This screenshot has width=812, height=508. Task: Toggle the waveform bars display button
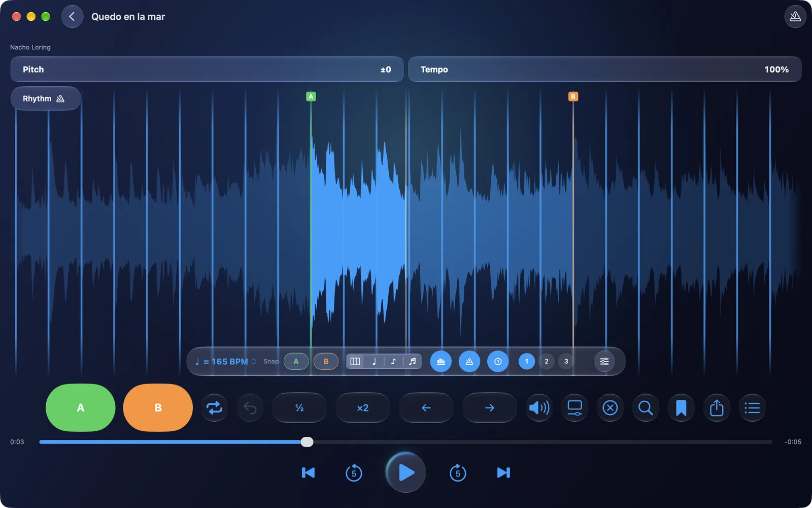[x=441, y=361]
